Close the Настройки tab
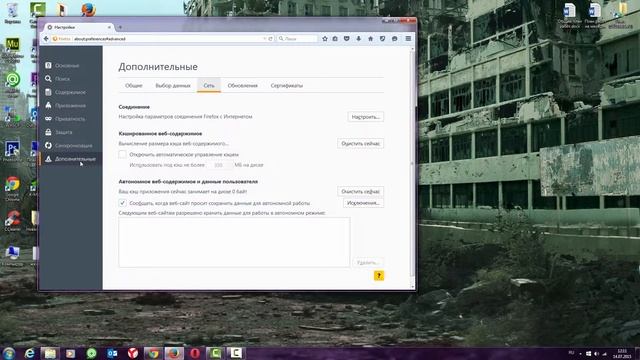Screen dimensions: 640x360 pos(109,27)
